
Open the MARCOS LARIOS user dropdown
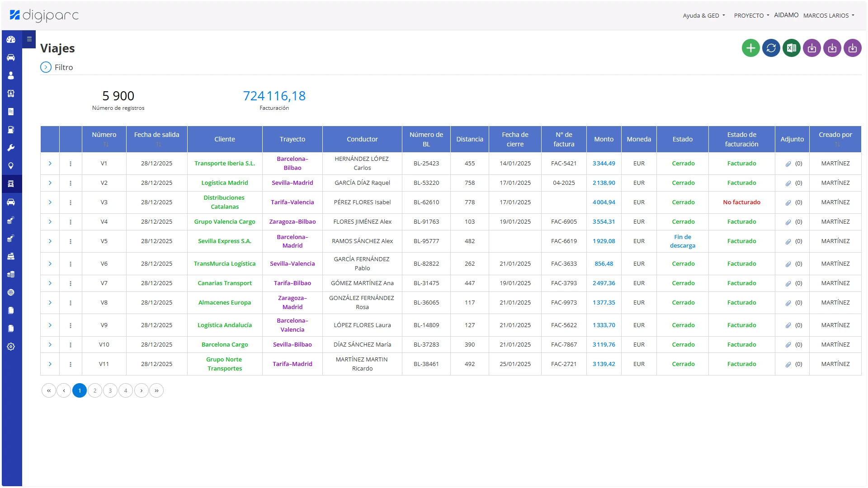click(828, 15)
